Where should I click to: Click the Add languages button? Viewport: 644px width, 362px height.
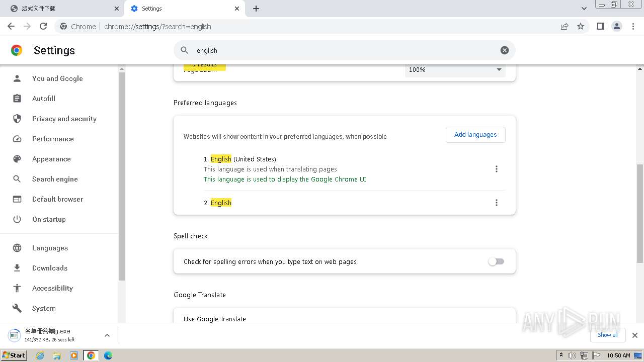[x=475, y=135]
